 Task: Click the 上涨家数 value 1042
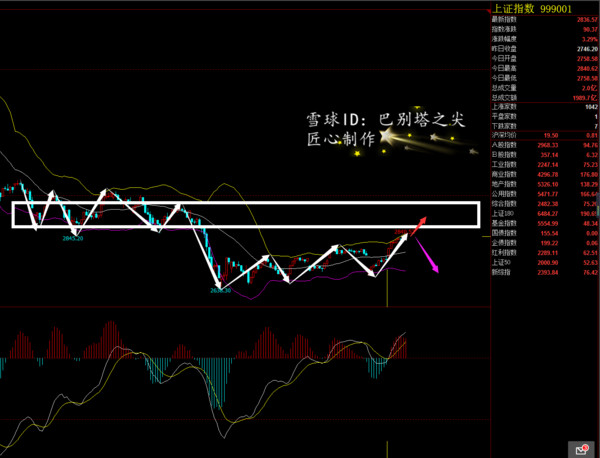click(x=591, y=107)
